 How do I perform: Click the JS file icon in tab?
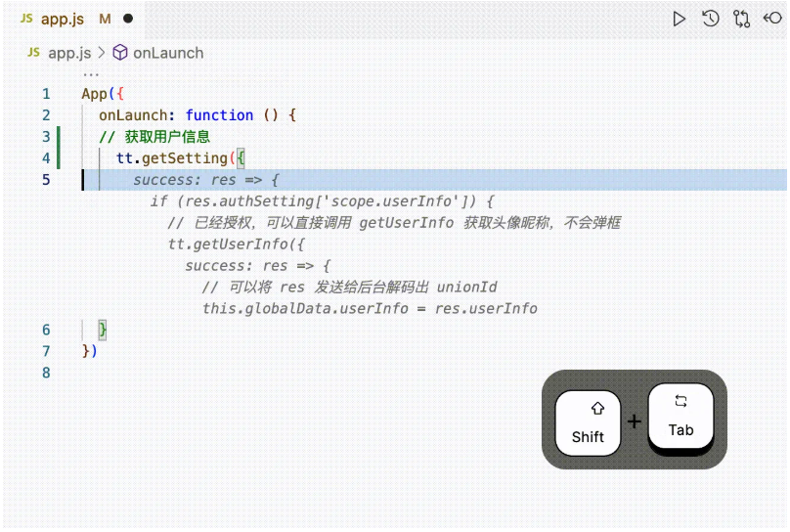pos(26,19)
